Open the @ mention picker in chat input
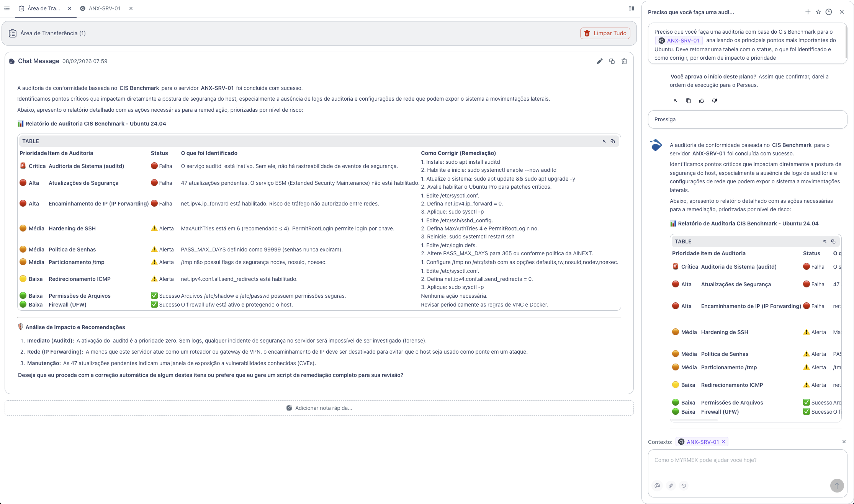Viewport: 854px width, 504px height. (x=657, y=486)
